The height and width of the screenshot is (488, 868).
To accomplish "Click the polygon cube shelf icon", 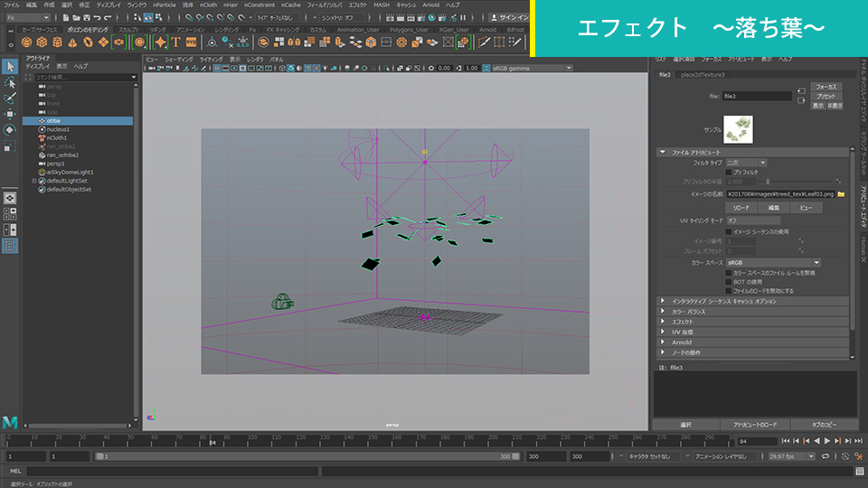I will pos(42,42).
